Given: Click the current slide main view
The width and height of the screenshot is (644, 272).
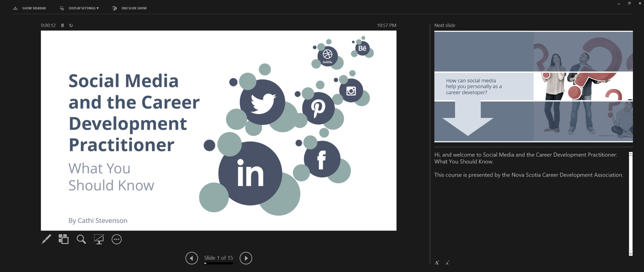Looking at the screenshot, I should coord(219,130).
